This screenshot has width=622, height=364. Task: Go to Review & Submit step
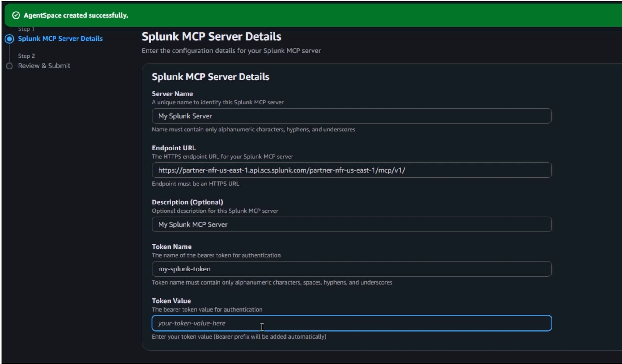(x=44, y=66)
